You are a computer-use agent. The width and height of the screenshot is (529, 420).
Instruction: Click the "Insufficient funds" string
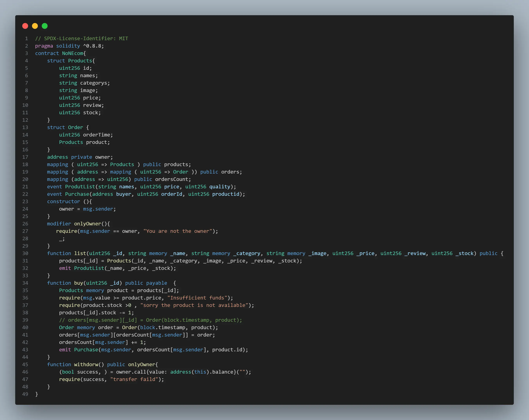point(197,298)
